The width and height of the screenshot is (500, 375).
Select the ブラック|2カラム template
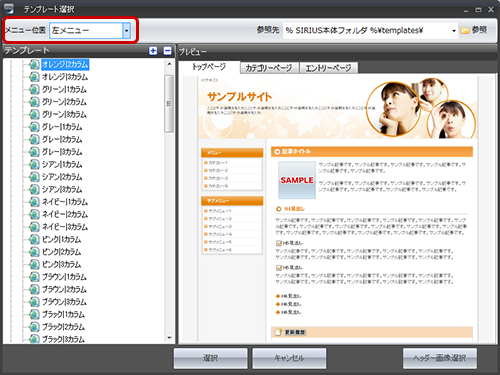63,327
